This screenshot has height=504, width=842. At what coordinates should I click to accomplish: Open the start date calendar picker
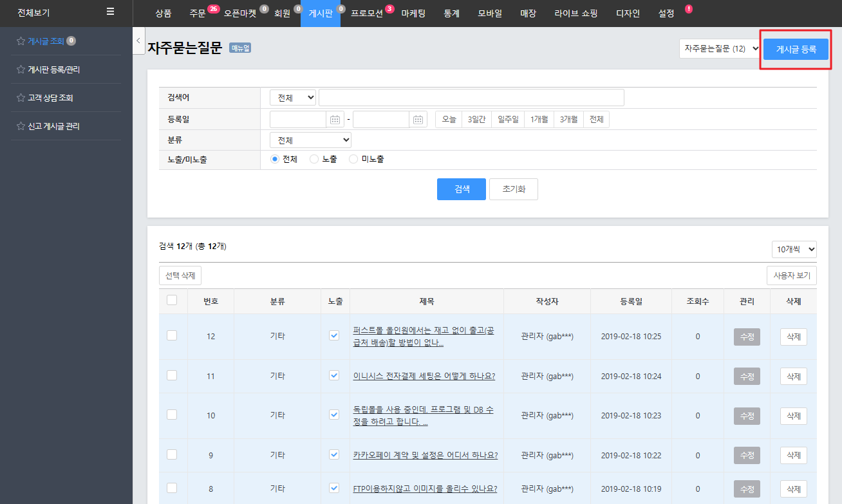[335, 120]
